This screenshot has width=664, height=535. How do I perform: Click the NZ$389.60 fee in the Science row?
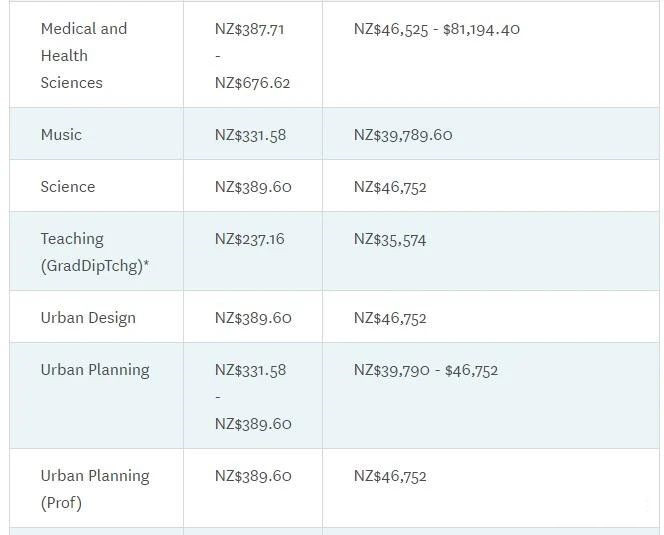[x=253, y=186]
